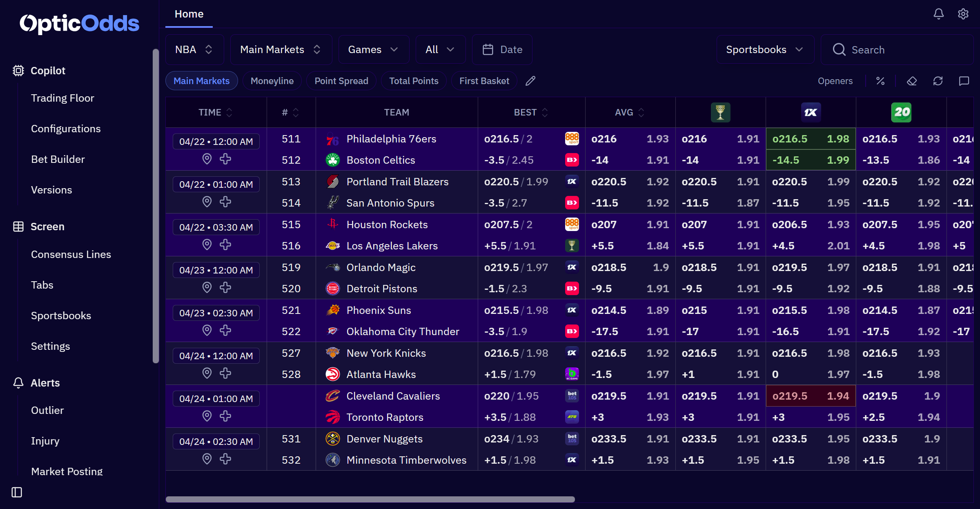Open the Games dropdown
Viewport: 980px width, 509px height.
click(x=373, y=49)
